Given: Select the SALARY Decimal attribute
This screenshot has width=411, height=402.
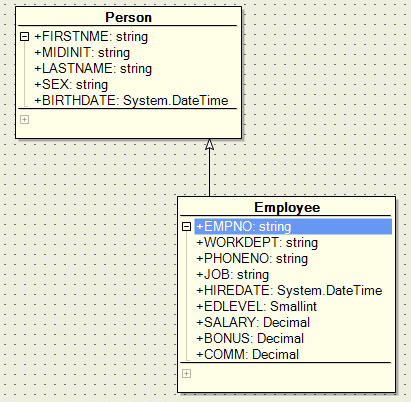Looking at the screenshot, I should tap(253, 322).
